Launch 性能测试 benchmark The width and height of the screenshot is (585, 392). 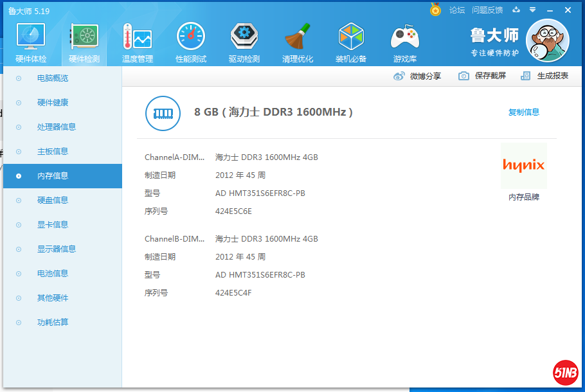190,42
